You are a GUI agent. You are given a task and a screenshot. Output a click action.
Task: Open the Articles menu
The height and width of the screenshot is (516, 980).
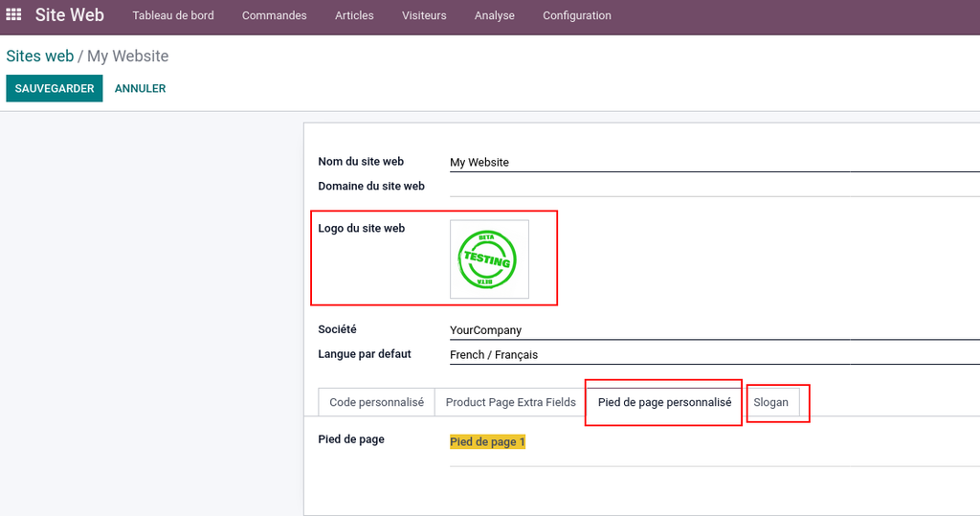click(354, 15)
